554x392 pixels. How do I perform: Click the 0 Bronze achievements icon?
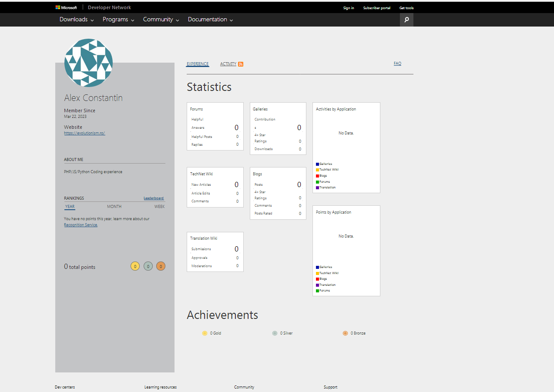tap(345, 333)
